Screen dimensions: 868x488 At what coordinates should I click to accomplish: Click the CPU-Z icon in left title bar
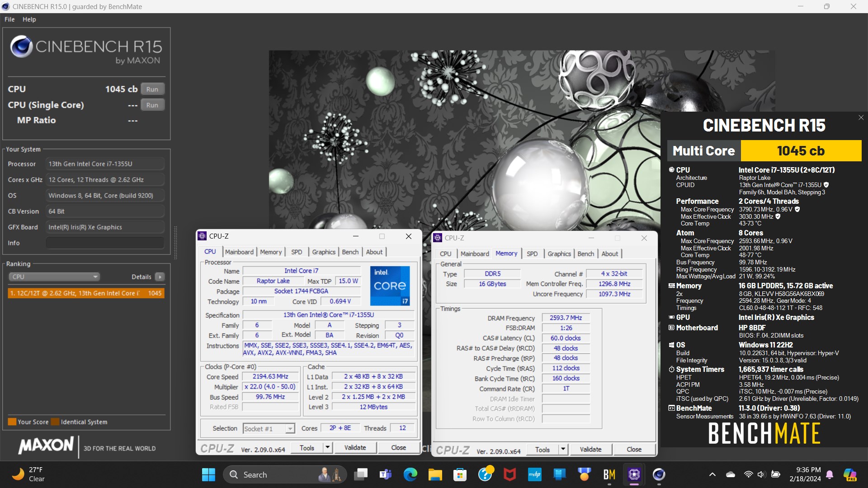[202, 236]
